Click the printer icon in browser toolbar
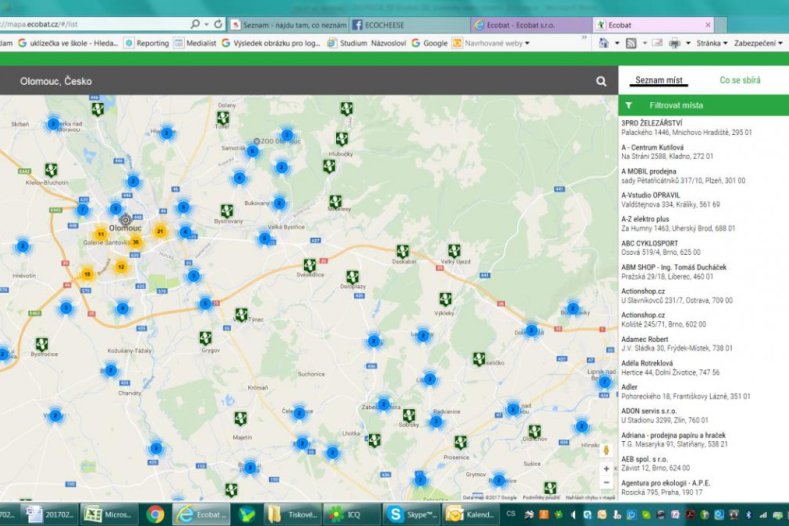 click(675, 43)
